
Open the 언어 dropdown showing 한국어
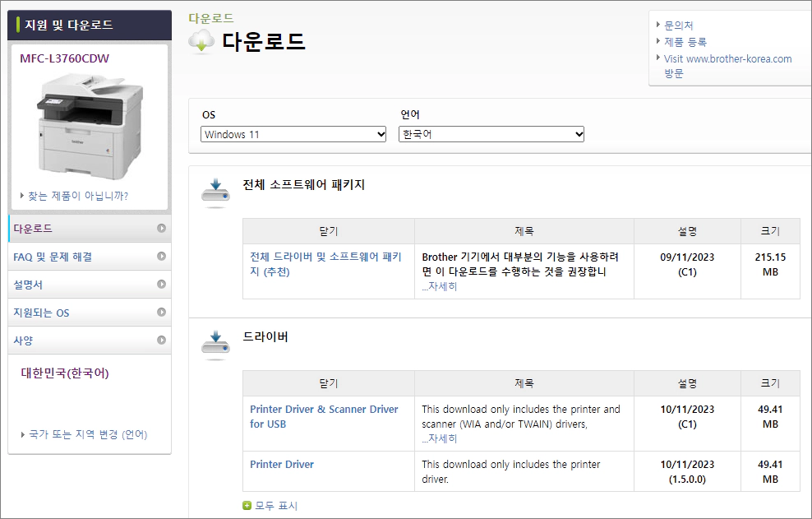[x=491, y=134]
